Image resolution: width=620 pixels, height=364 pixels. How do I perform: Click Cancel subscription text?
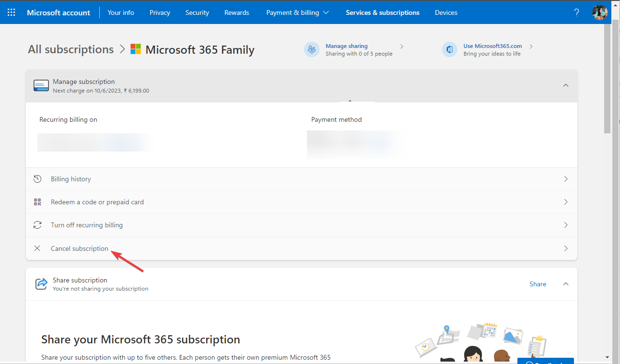pos(80,248)
